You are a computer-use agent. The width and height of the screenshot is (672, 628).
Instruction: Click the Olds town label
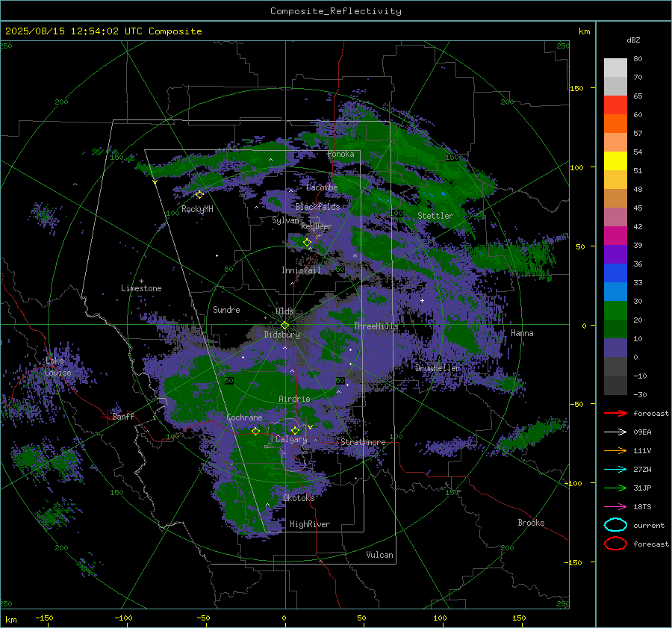pyautogui.click(x=284, y=311)
